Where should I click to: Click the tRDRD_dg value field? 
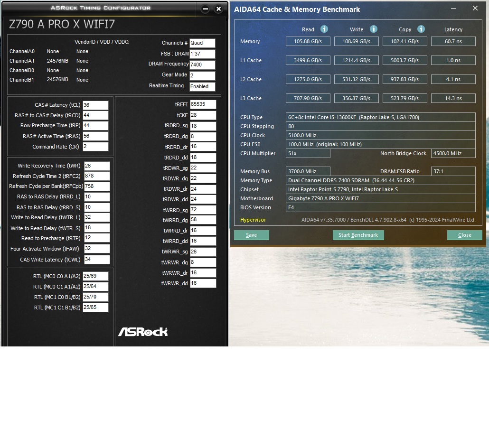(203, 137)
